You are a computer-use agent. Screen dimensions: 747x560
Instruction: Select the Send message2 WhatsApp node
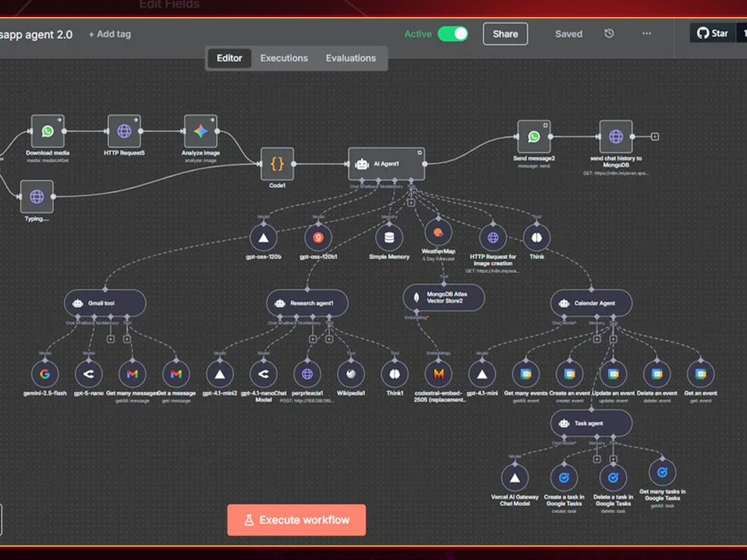coord(534,137)
